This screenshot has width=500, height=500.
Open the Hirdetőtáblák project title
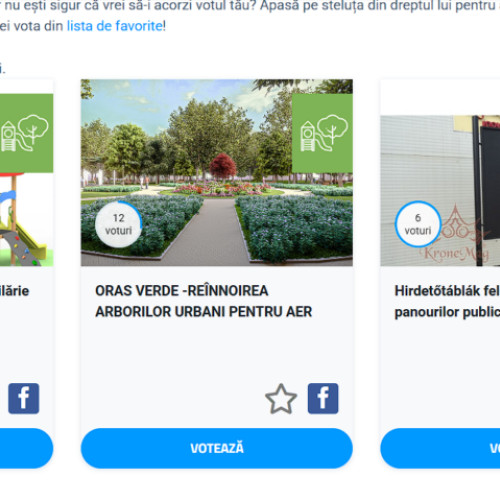(x=447, y=301)
